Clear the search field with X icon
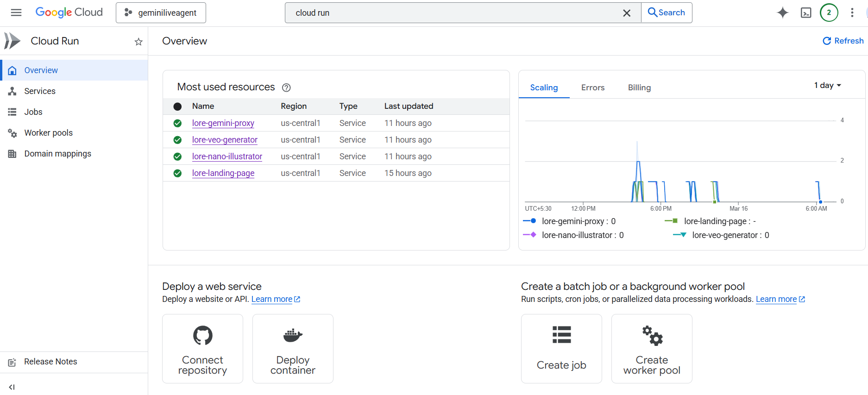 627,13
